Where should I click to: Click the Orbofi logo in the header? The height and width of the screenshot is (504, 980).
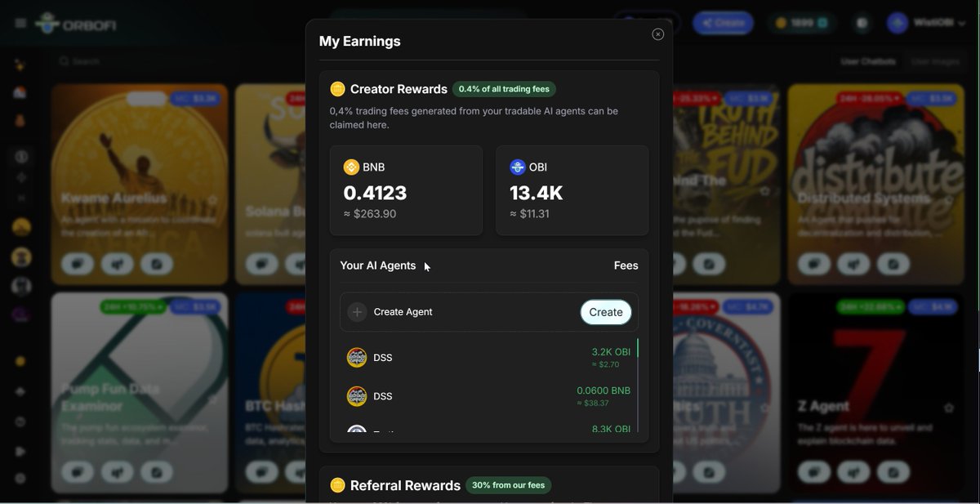pyautogui.click(x=76, y=25)
